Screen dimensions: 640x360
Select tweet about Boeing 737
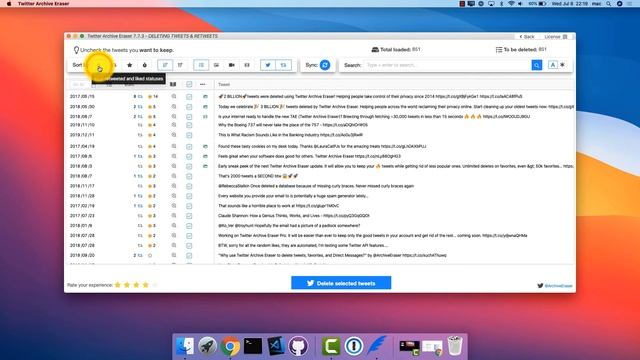pos(293,125)
